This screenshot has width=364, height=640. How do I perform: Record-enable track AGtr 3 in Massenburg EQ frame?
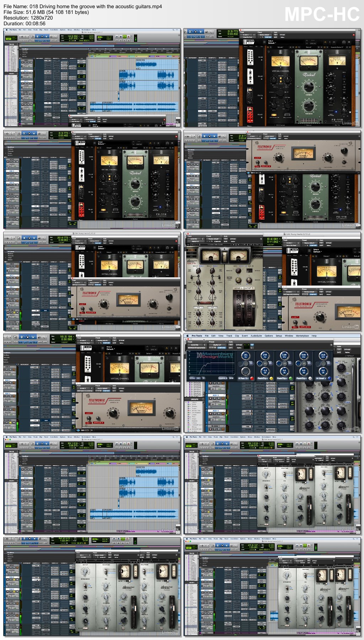(210, 398)
